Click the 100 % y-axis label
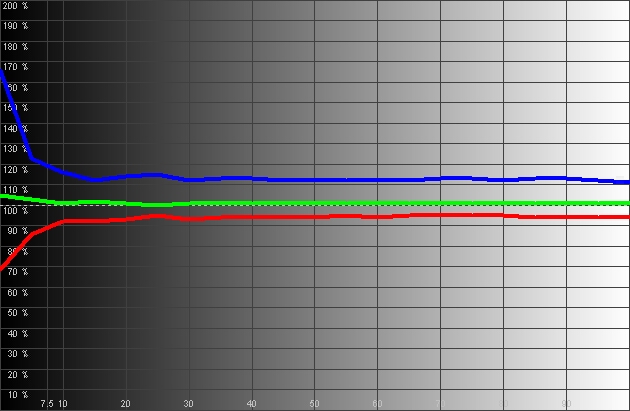 pyautogui.click(x=15, y=210)
